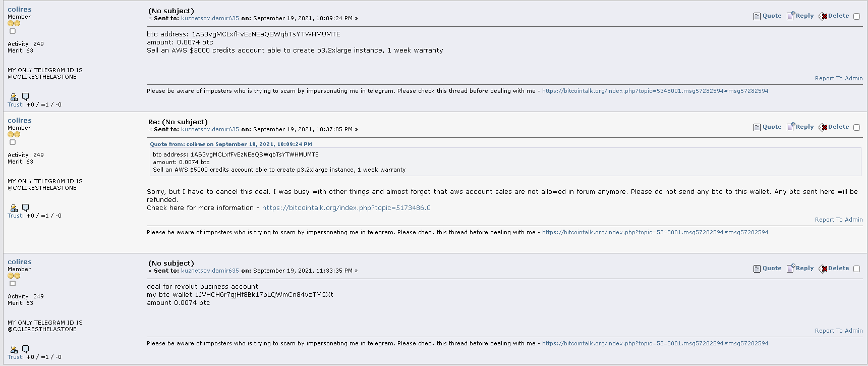Click small status box under second colires stars
This screenshot has width=868, height=366.
pos(13,142)
